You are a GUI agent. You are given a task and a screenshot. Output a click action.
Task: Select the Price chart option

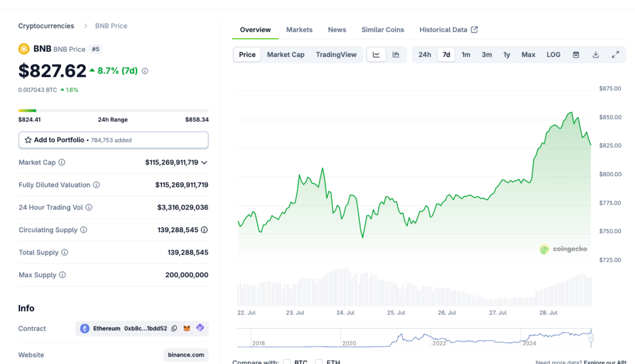pyautogui.click(x=247, y=54)
